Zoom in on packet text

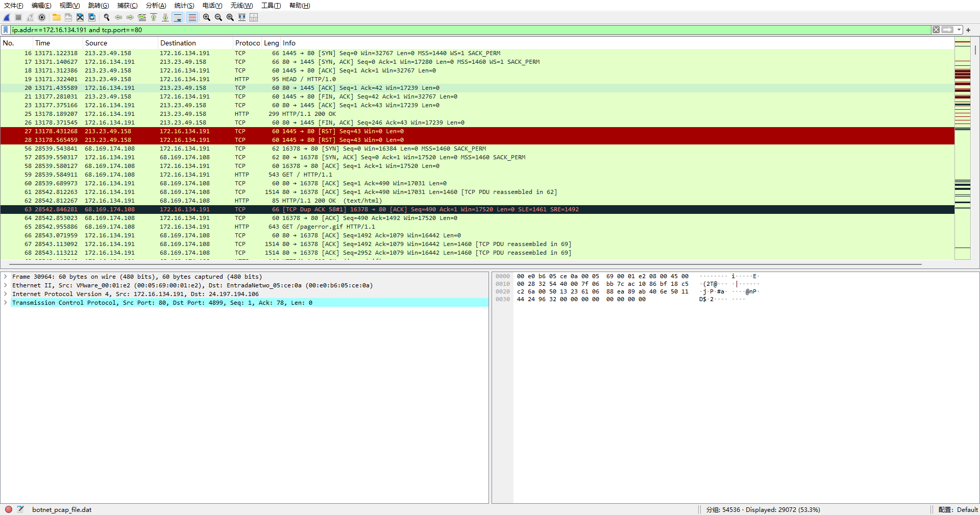[207, 17]
